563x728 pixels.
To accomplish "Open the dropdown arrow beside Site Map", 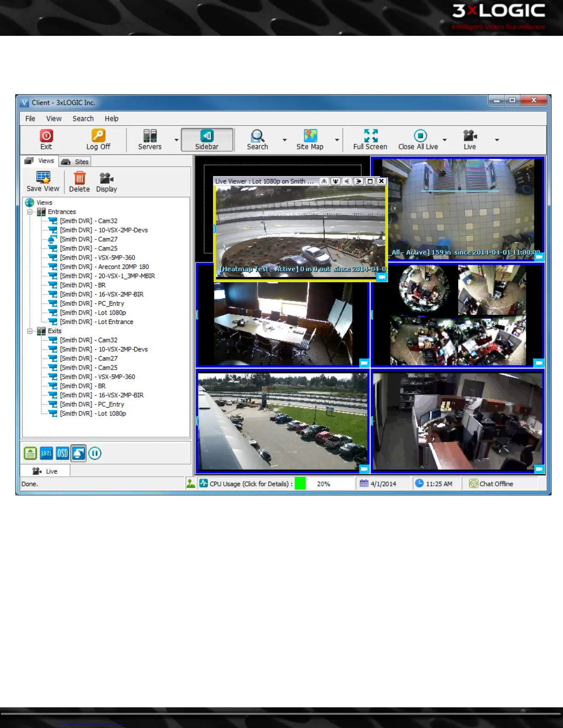I will (337, 140).
